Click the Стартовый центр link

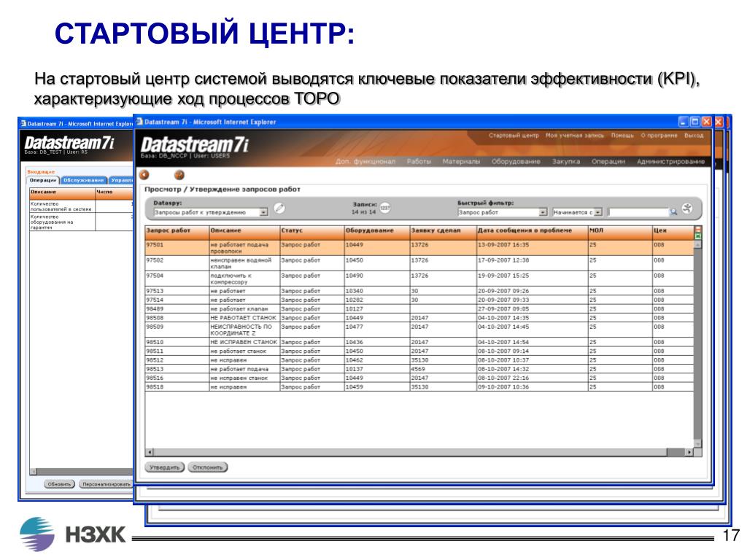514,136
